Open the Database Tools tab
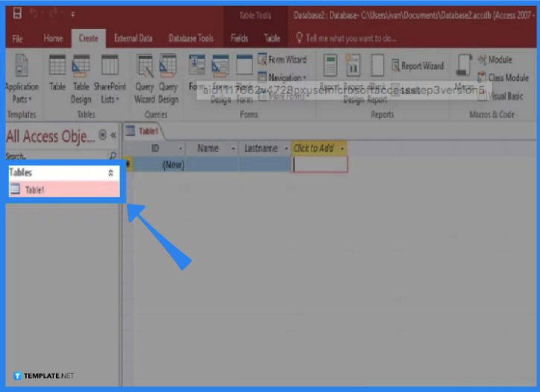Screen dimensions: 540x392 click(191, 38)
